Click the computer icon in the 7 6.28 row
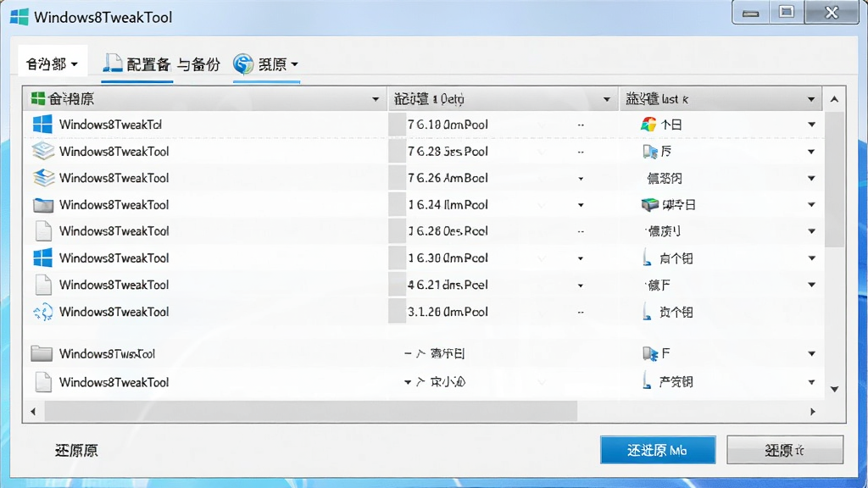Image resolution: width=868 pixels, height=488 pixels. coord(650,151)
